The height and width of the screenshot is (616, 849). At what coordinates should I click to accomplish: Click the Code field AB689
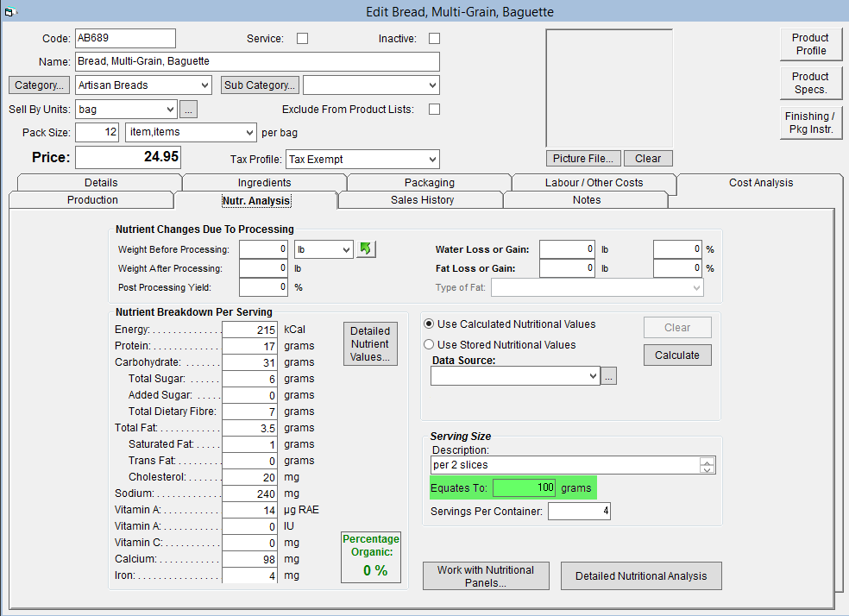125,39
